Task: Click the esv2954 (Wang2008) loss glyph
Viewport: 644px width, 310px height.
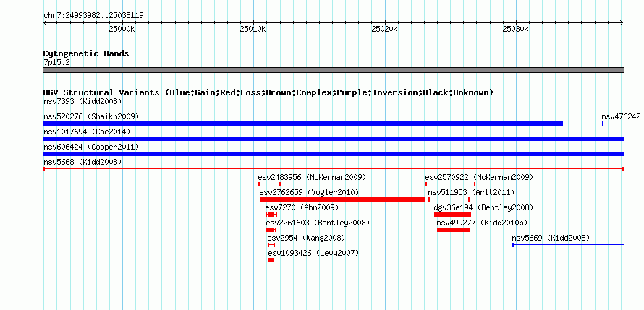Action: [x=271, y=245]
